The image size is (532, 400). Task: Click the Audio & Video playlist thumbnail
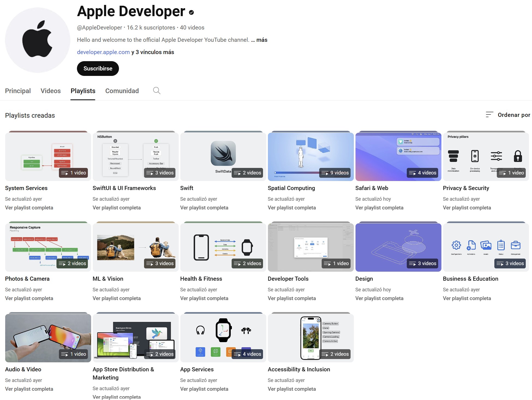click(x=48, y=338)
